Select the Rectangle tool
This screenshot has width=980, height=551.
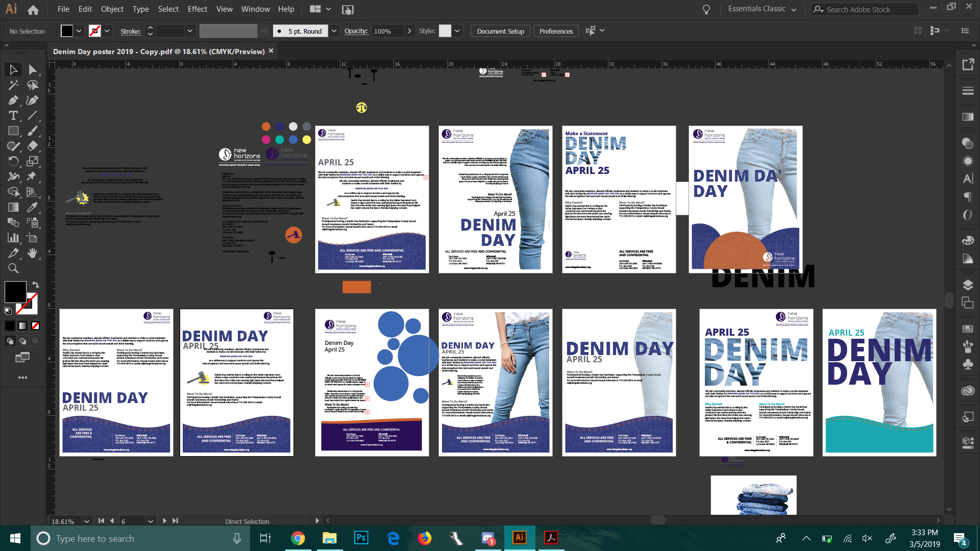pyautogui.click(x=13, y=131)
